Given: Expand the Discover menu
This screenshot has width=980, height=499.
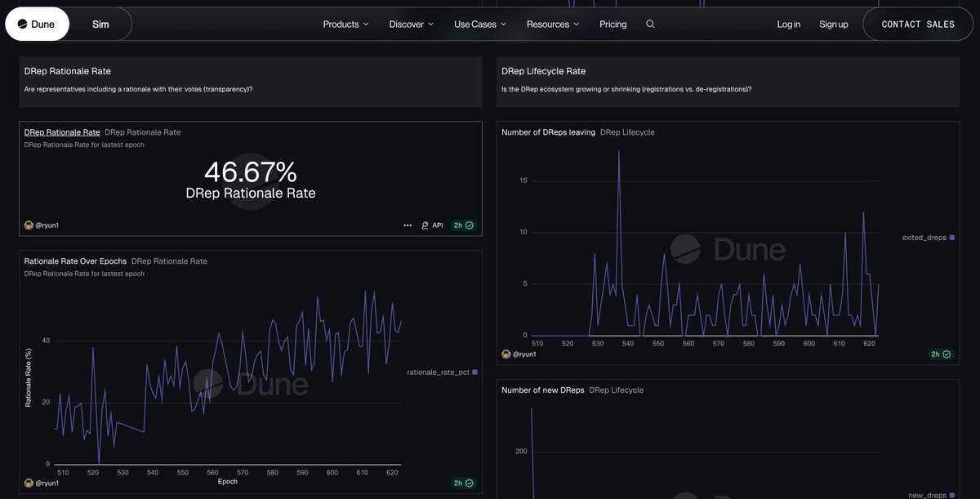Looking at the screenshot, I should (x=412, y=25).
